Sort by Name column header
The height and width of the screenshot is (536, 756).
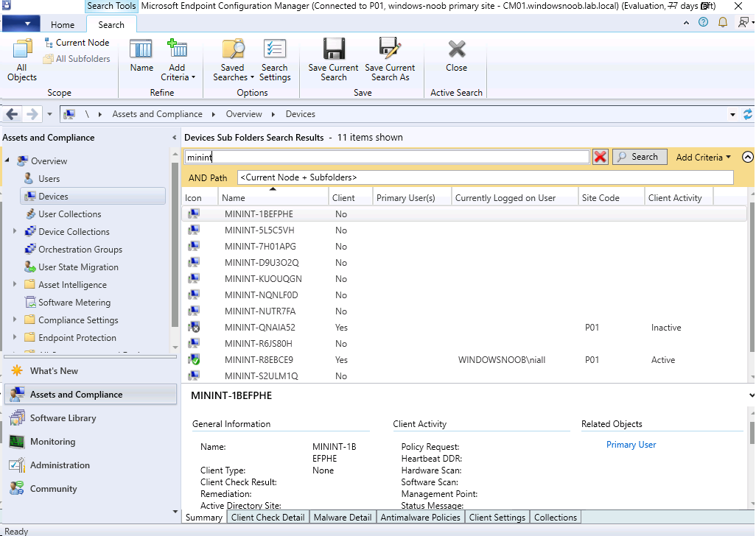coord(273,198)
